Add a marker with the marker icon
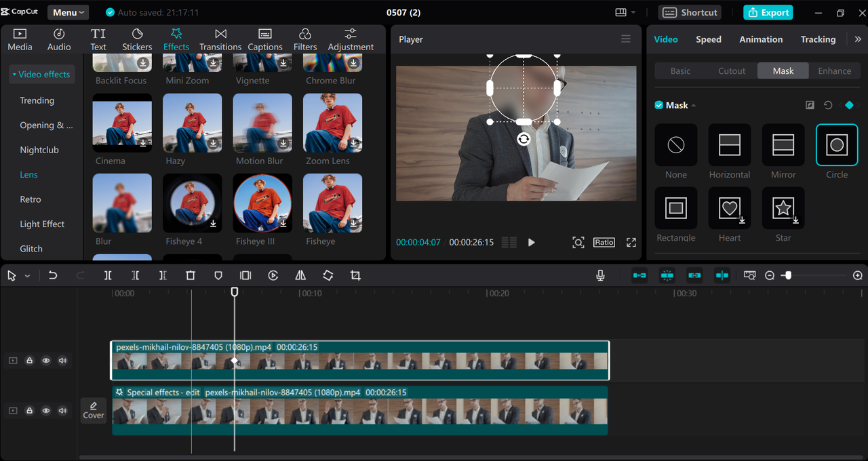The width and height of the screenshot is (868, 461). point(218,275)
